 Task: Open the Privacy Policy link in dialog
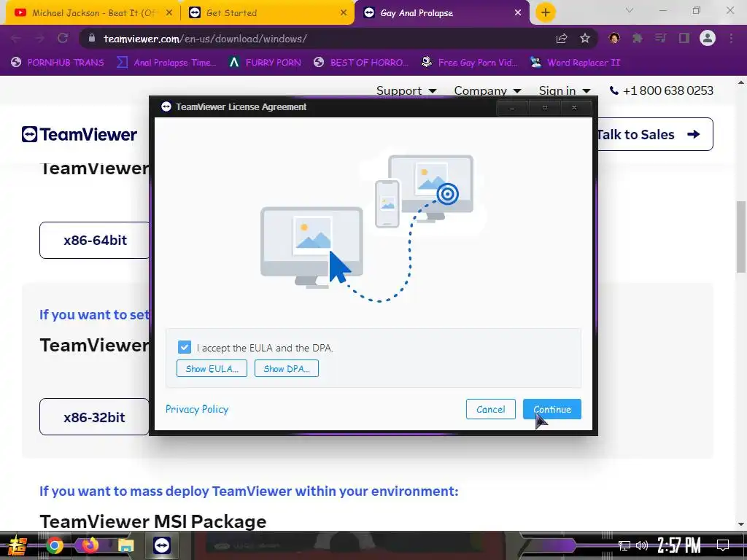tap(197, 409)
